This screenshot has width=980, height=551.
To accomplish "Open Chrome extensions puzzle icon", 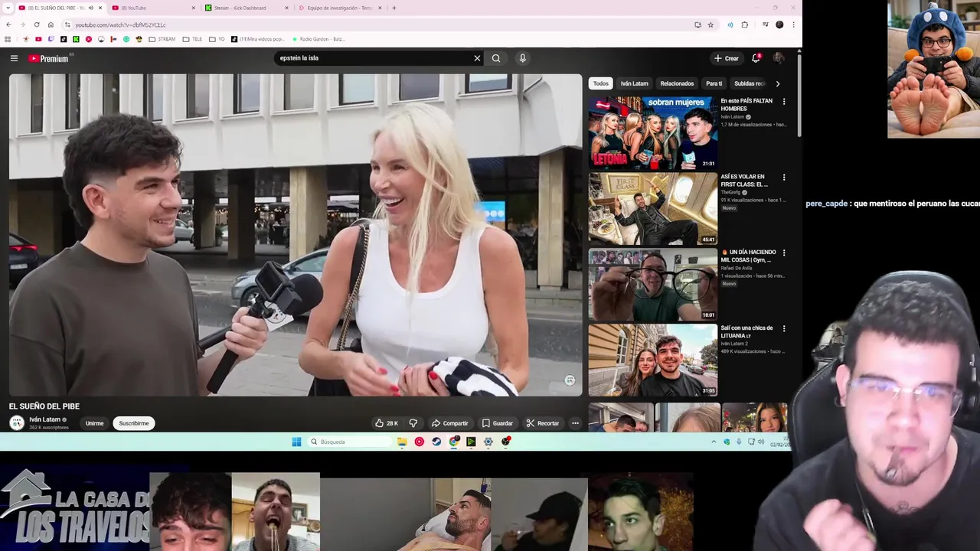I will point(744,24).
